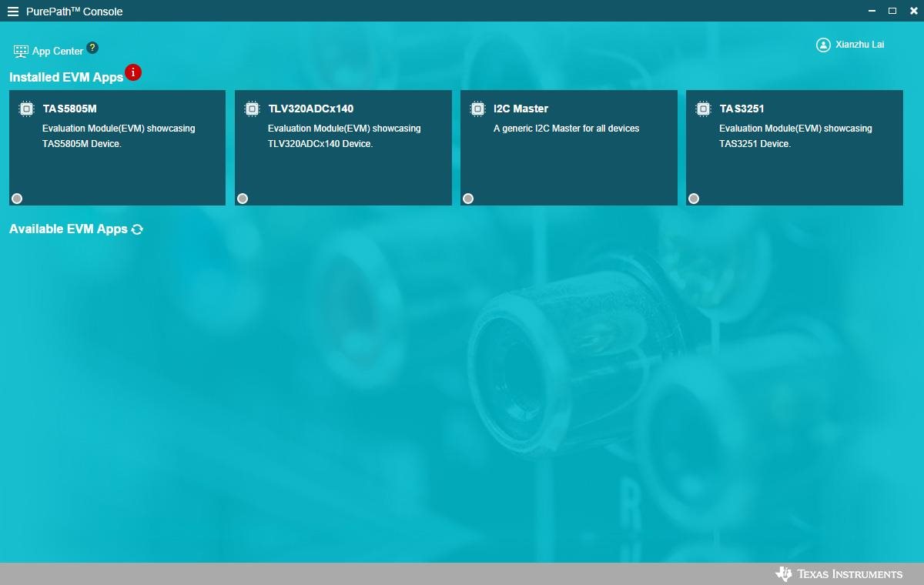Click the TLV320ADCx140 chip icon

coord(252,109)
